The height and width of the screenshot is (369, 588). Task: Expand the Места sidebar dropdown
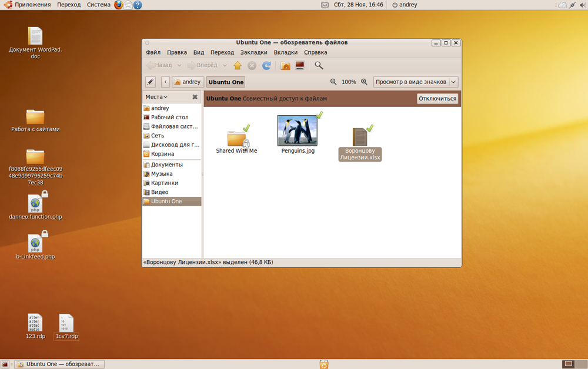click(157, 97)
